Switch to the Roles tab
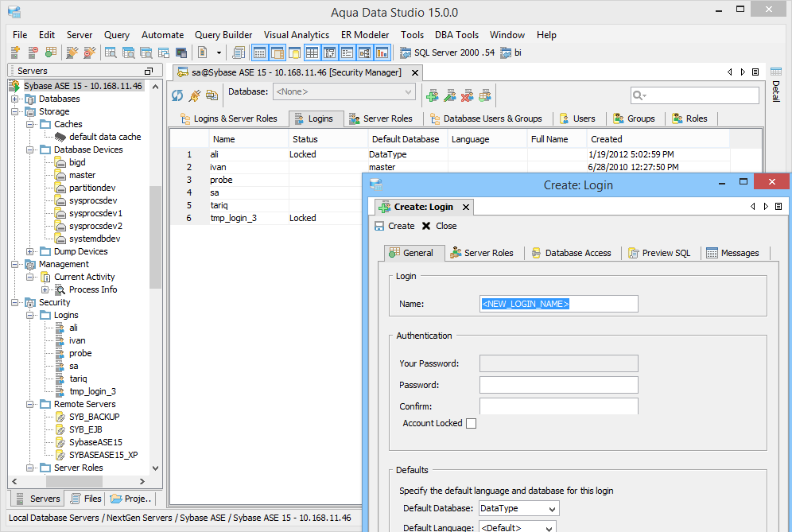This screenshot has height=532, width=792. 689,118
